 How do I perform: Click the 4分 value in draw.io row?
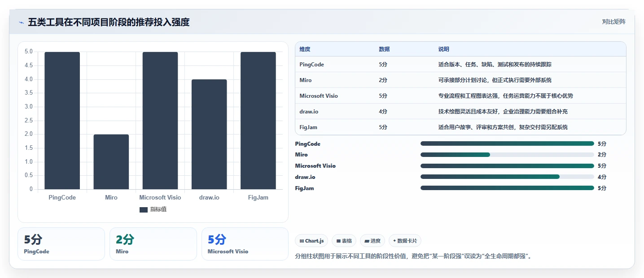point(383,112)
